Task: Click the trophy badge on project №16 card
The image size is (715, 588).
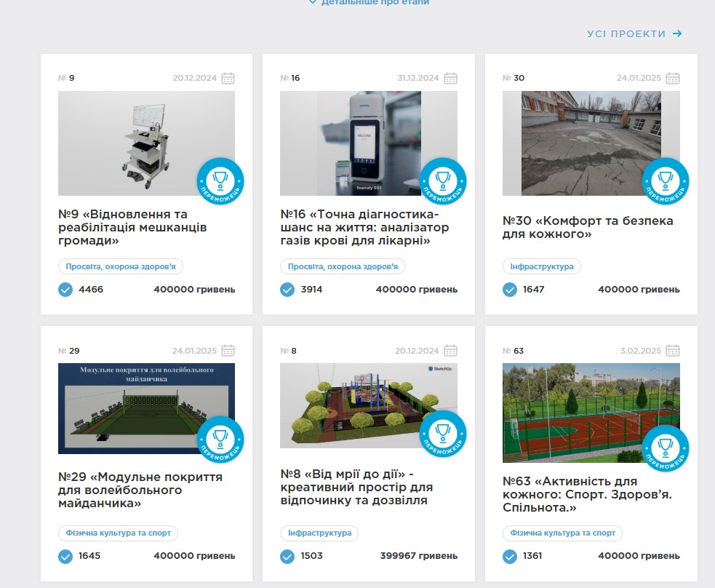Action: [442, 181]
